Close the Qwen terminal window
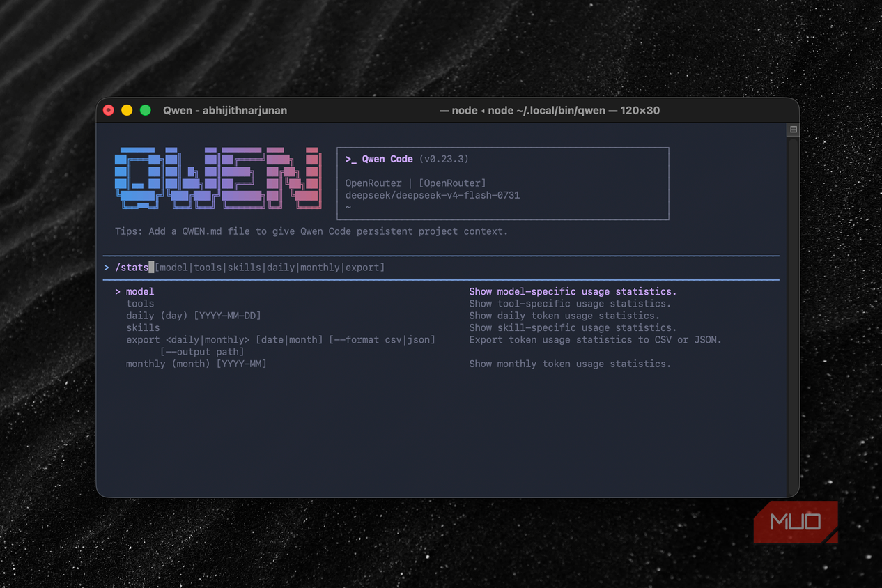The width and height of the screenshot is (882, 588). tap(109, 110)
